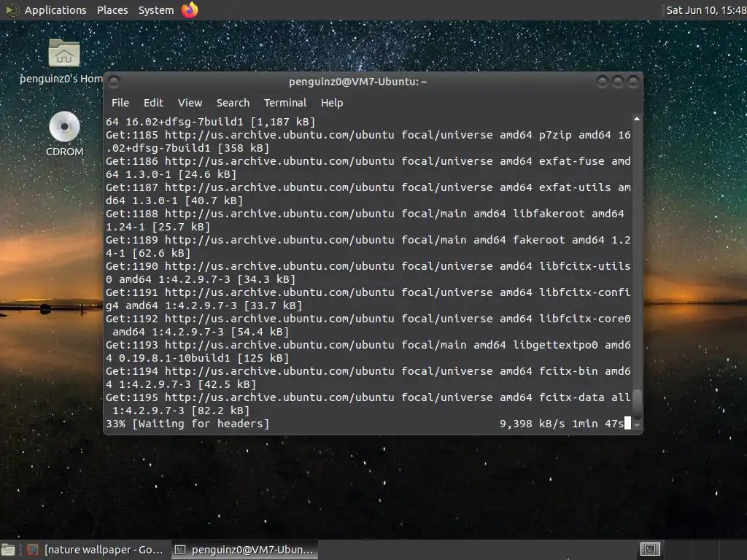Select the CDROM desktop icon
Image resolution: width=747 pixels, height=560 pixels.
[64, 134]
